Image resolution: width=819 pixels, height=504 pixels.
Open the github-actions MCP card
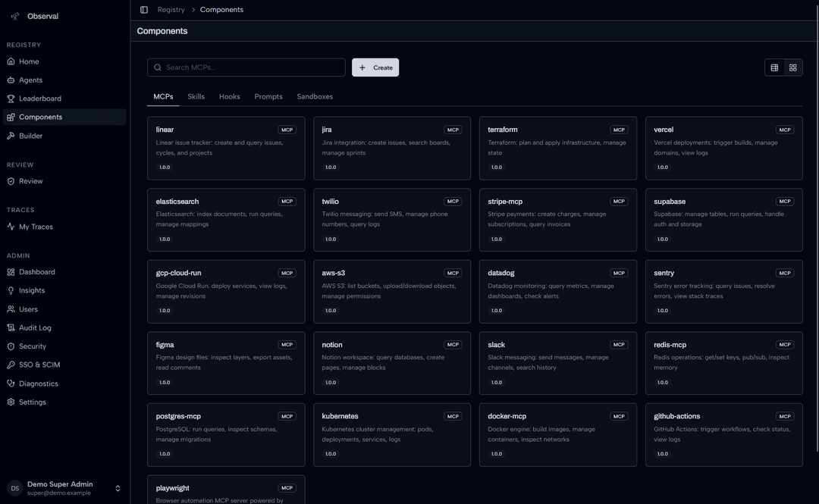(x=724, y=434)
